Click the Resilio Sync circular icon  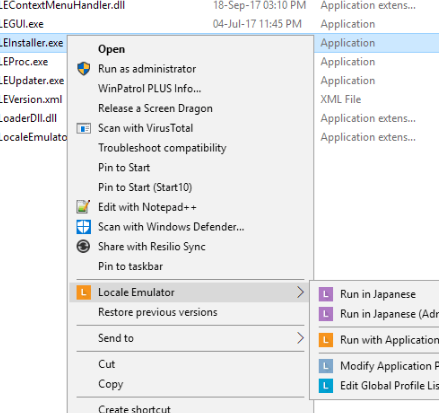point(83,247)
